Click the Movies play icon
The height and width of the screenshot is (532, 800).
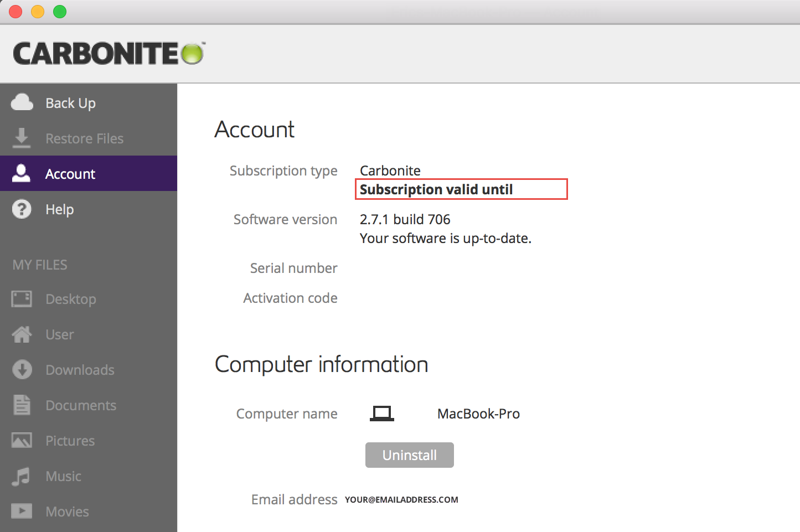[x=22, y=511]
